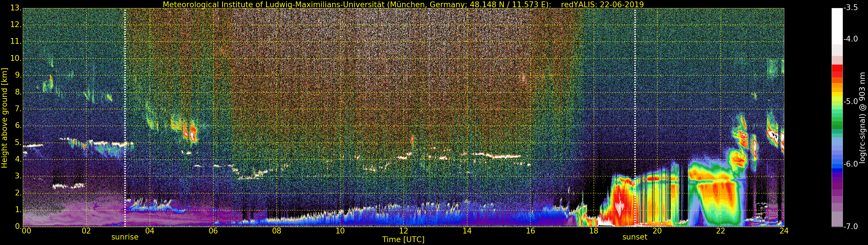868x245 pixels.
Task: Click the 'sunset' label below the time axis
Action: click(635, 237)
